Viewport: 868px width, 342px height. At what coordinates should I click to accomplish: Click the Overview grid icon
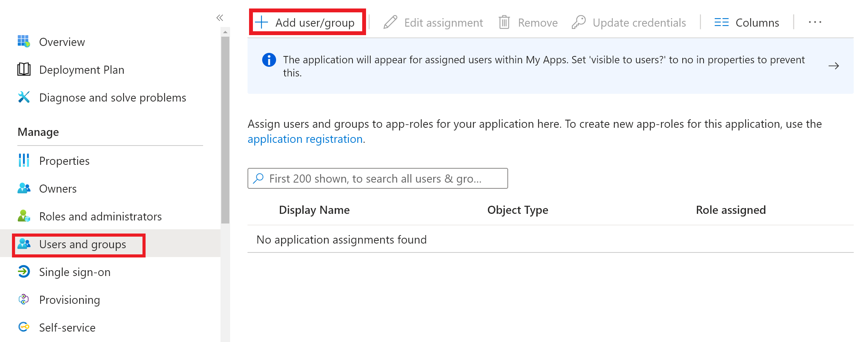[x=24, y=41]
